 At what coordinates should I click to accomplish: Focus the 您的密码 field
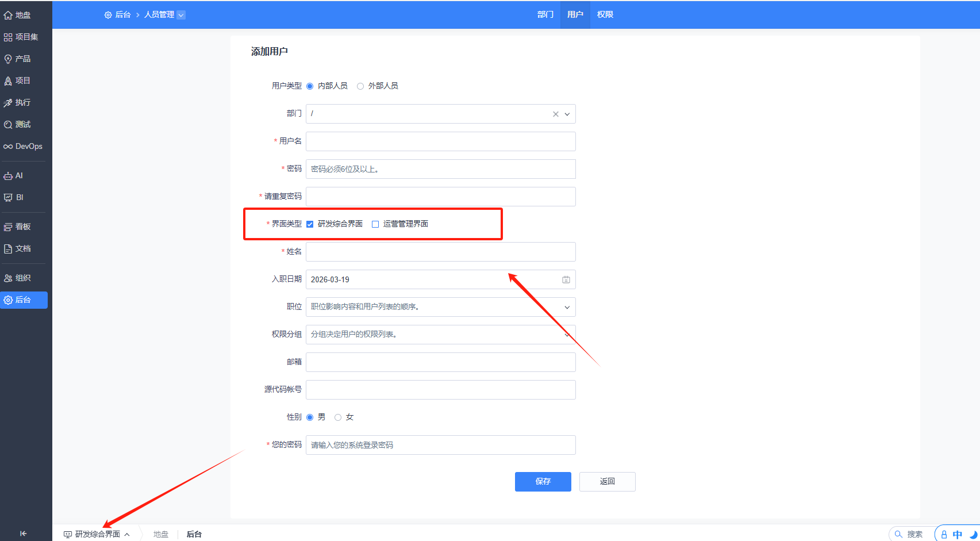pos(441,445)
